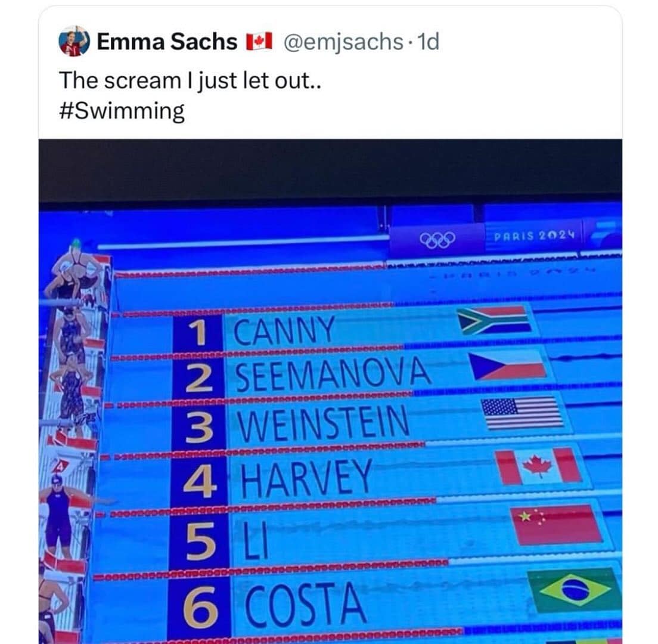Click the Czech flag next to SEEMANOVA
This screenshot has width=658, height=644.
510,366
